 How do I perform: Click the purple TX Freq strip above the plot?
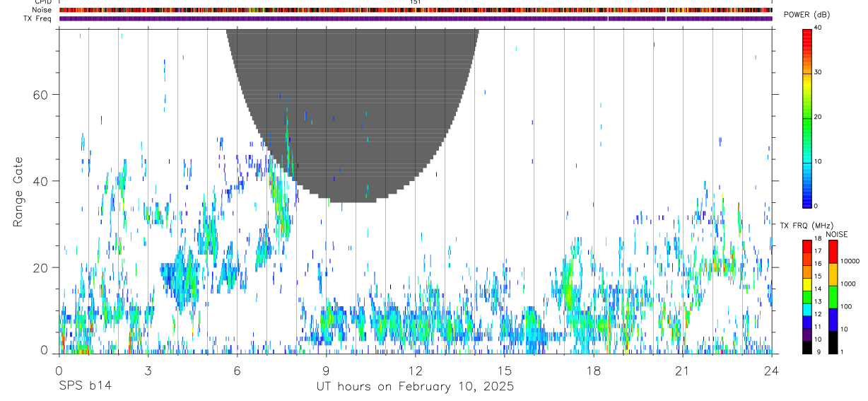click(x=416, y=18)
